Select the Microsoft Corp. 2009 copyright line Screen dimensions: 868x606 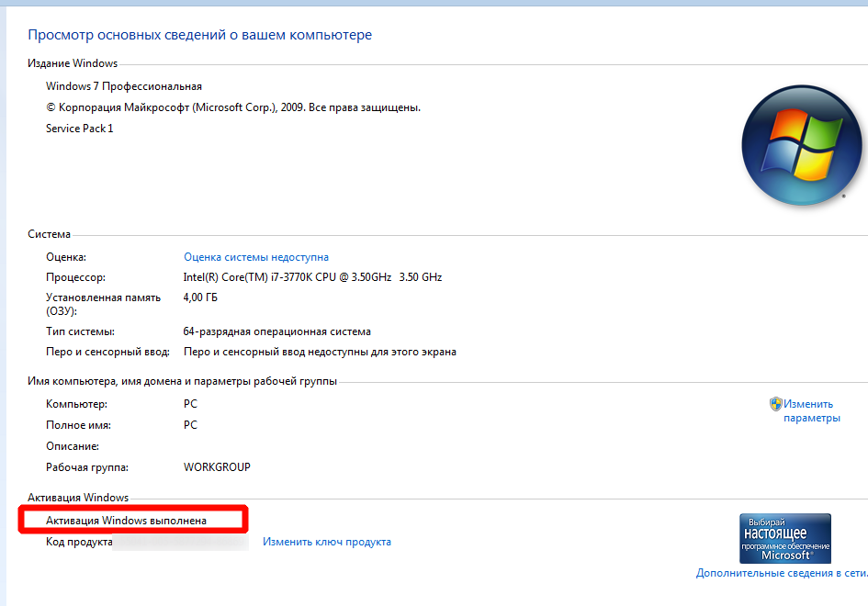233,107
